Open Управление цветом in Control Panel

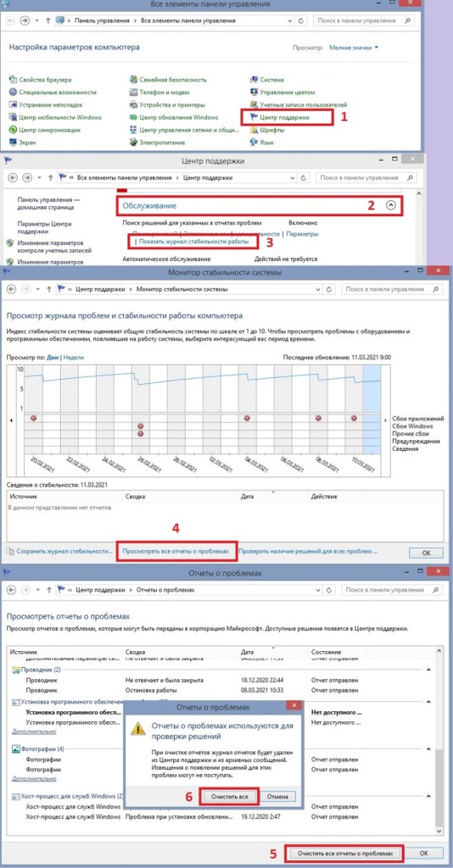[x=282, y=92]
